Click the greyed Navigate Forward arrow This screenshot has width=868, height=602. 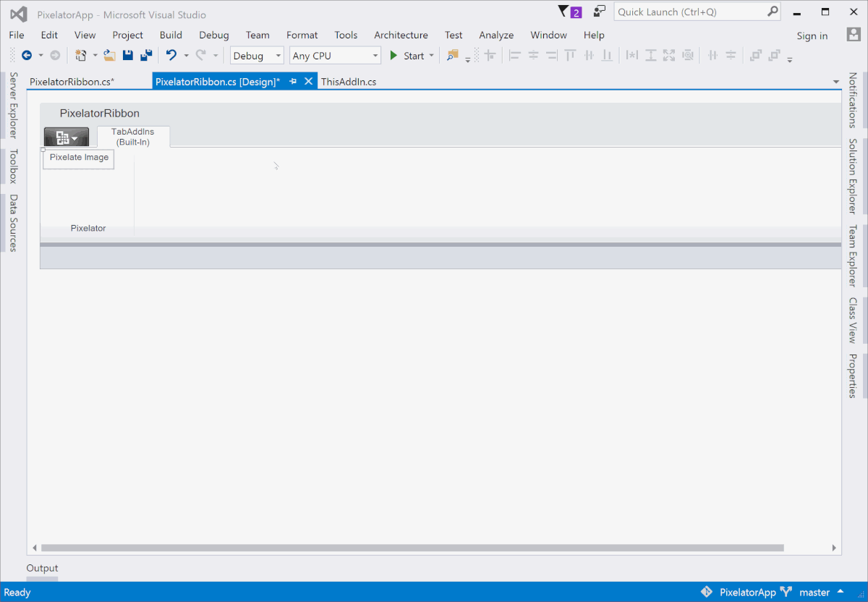tap(55, 56)
